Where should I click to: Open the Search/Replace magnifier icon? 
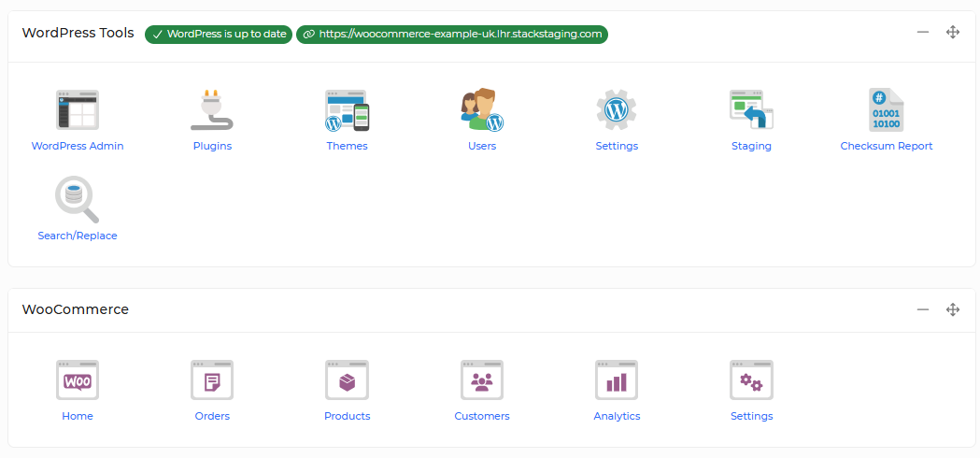click(x=78, y=200)
